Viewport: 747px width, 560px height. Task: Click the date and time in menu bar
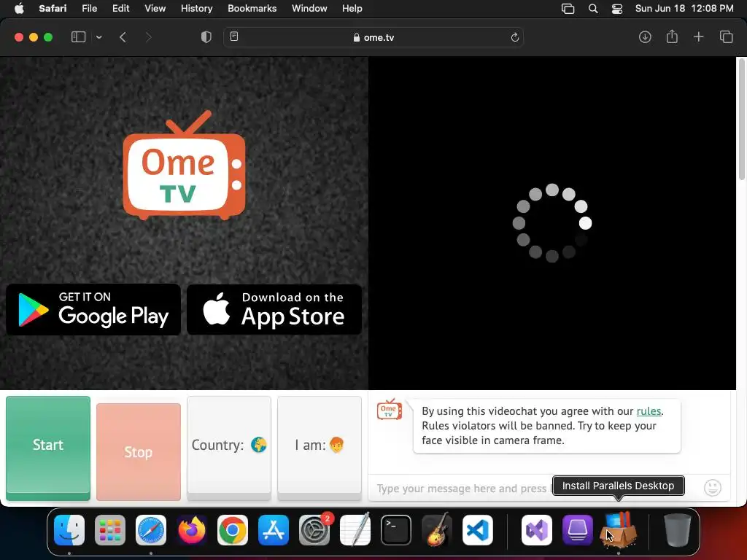coord(684,8)
